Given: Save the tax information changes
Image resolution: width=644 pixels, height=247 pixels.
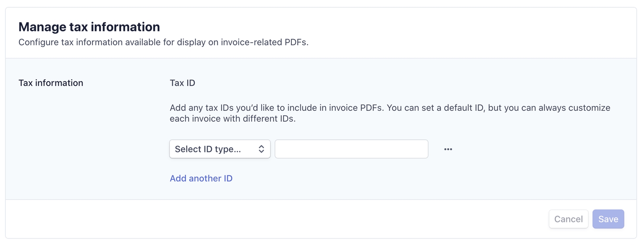Looking at the screenshot, I should [608, 219].
